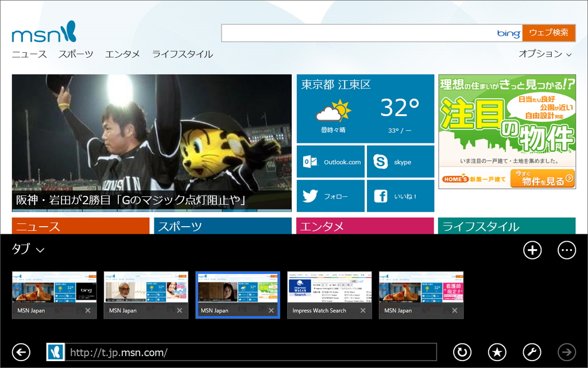Click the Bing logo in the search box
The height and width of the screenshot is (368, 588).
pyautogui.click(x=508, y=33)
